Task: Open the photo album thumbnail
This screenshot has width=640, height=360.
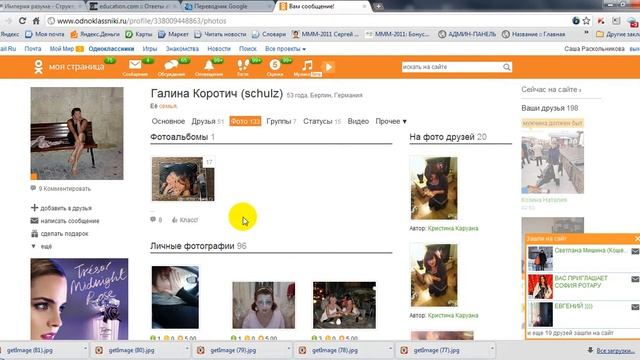Action: tap(182, 179)
